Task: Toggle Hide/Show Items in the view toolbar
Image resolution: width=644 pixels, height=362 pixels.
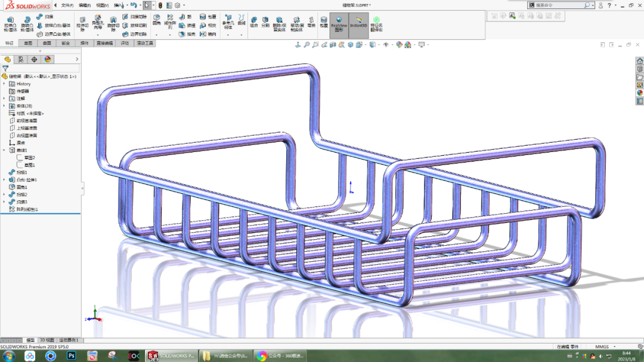Action: pos(386,44)
